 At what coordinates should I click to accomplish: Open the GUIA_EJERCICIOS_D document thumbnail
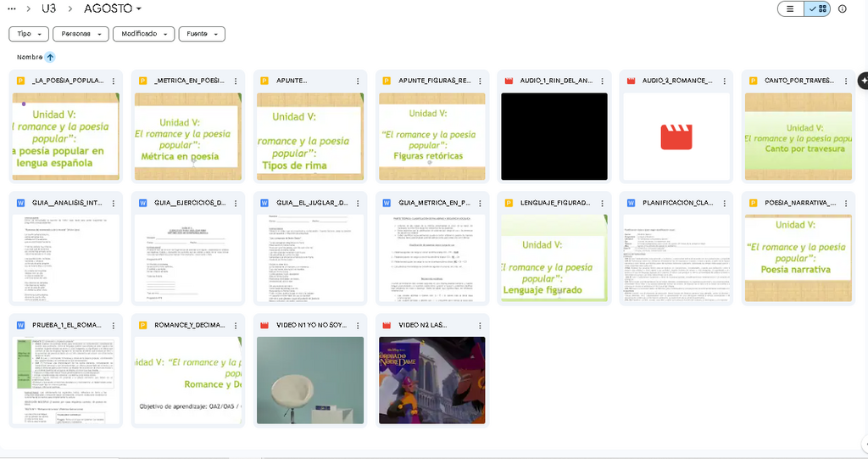coord(188,259)
